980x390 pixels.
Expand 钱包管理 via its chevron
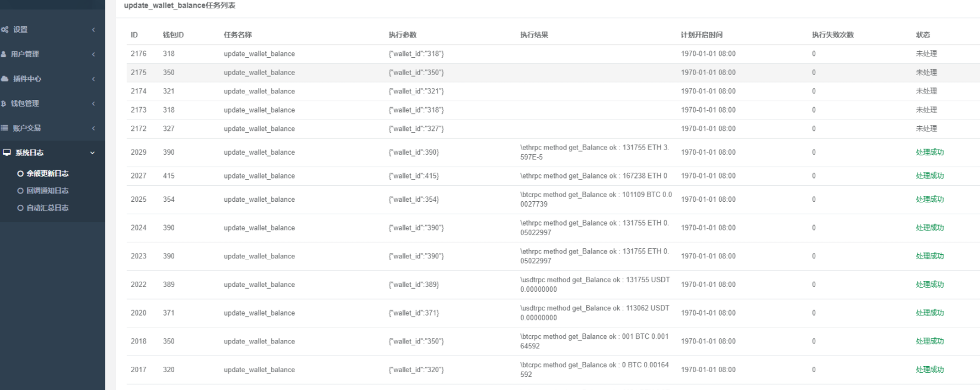[93, 104]
